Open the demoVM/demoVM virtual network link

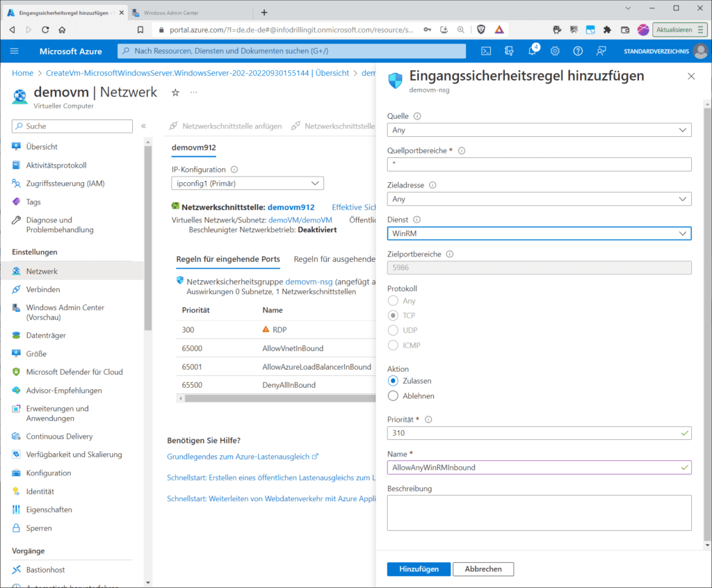300,220
